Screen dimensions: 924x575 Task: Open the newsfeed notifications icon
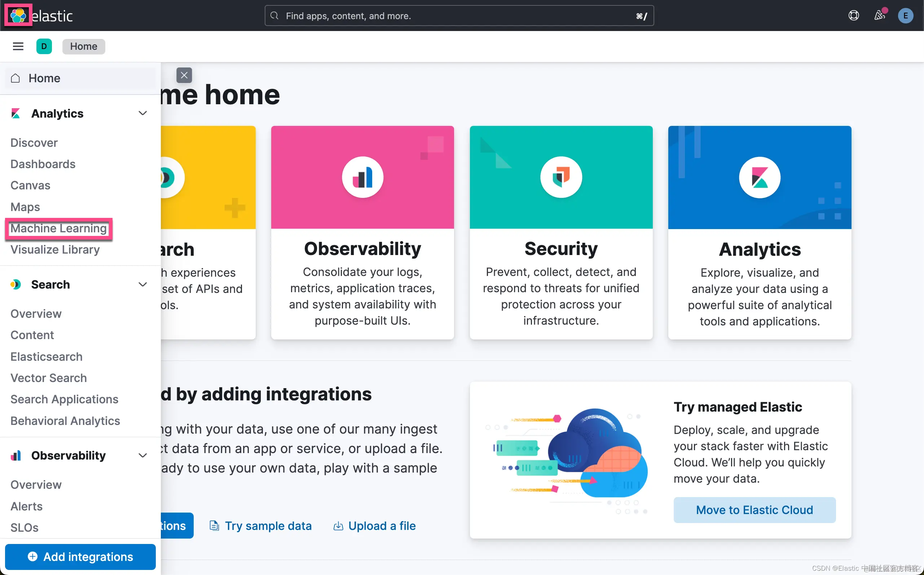pyautogui.click(x=879, y=16)
